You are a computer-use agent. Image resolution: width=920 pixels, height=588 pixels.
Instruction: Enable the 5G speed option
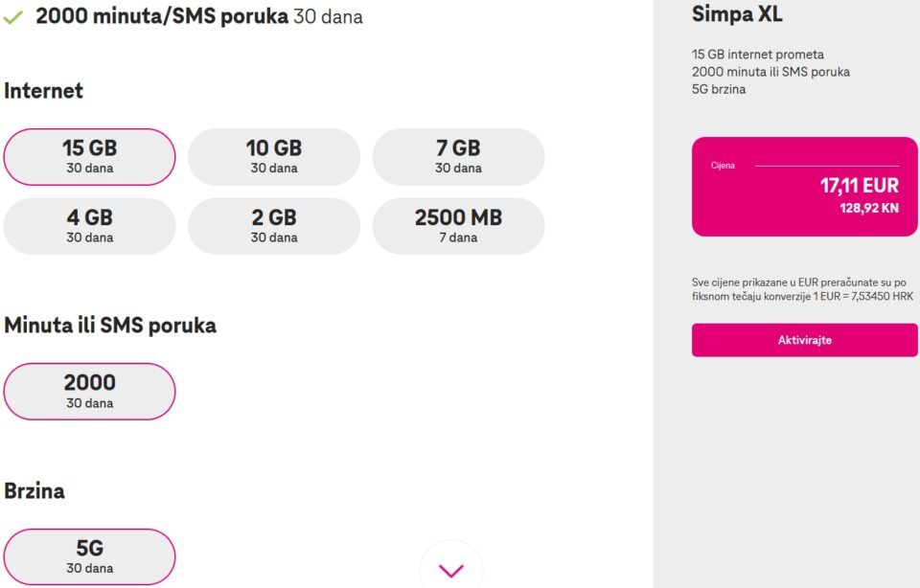coord(89,555)
